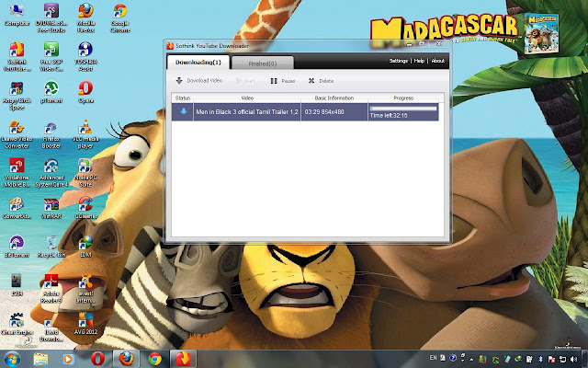Click the Basic Information column header

[x=334, y=98]
